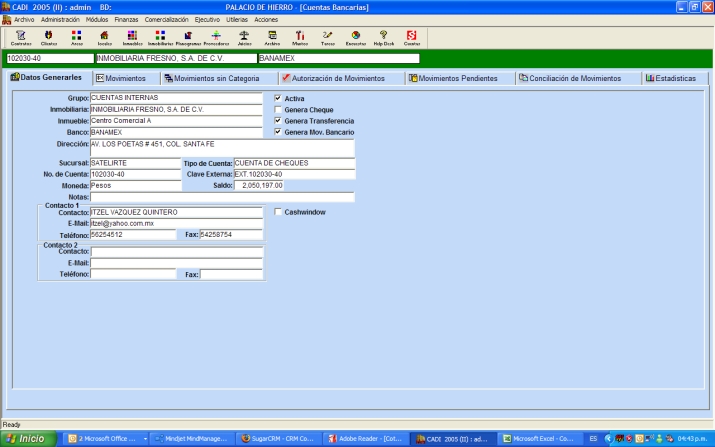Go to the Estadísticas tab
The width and height of the screenshot is (715, 447).
[670, 78]
